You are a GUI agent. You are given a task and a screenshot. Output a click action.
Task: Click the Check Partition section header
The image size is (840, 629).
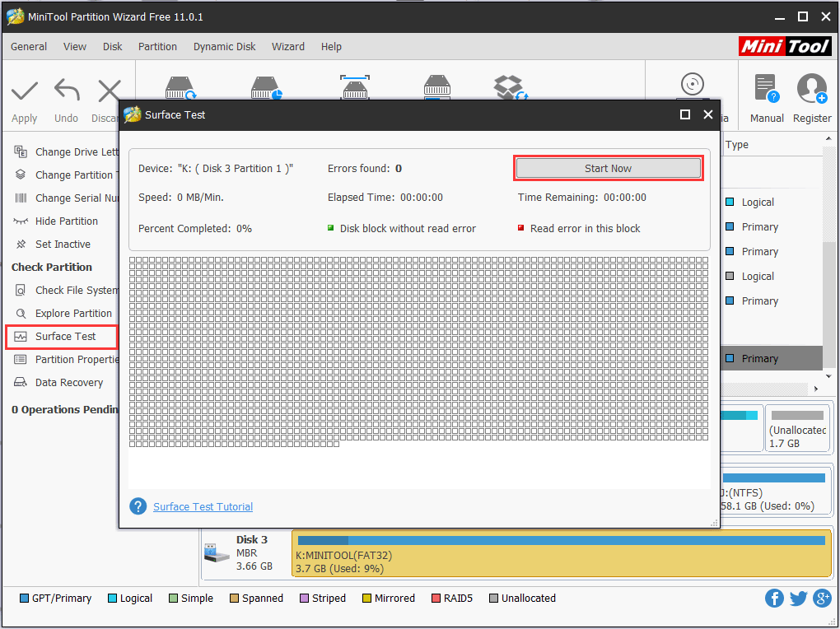52,268
